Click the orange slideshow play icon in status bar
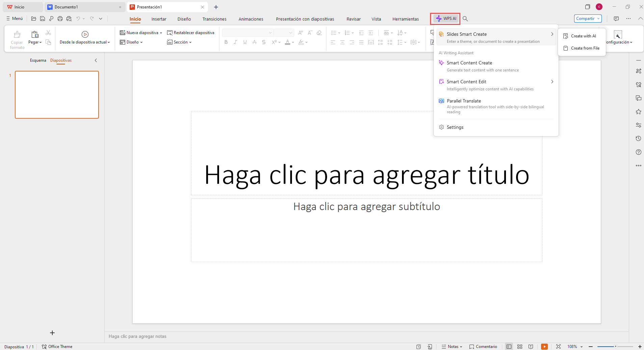The image size is (644, 350). click(x=544, y=347)
